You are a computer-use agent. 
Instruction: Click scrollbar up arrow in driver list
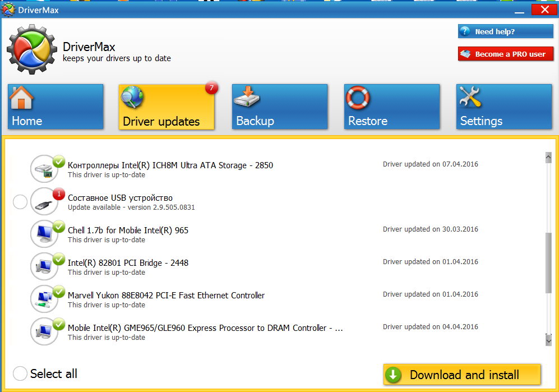548,157
